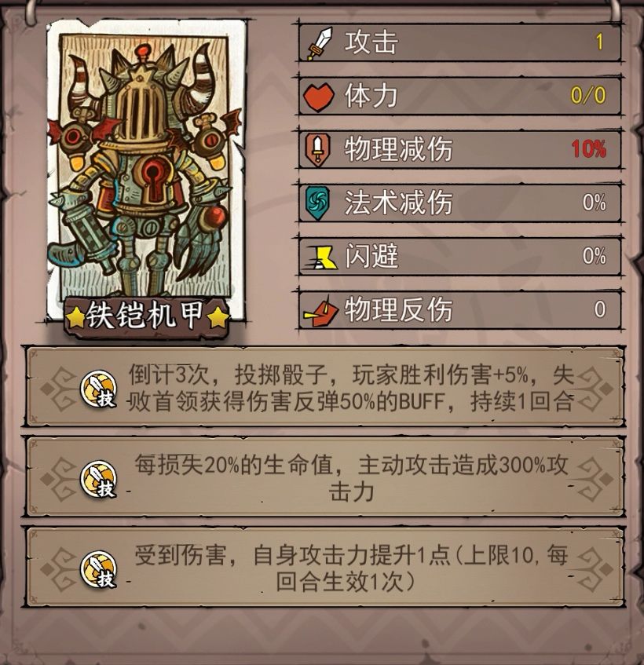This screenshot has width=644, height=665.
Task: Open the dice countdown skill description panel
Action: 325,387
